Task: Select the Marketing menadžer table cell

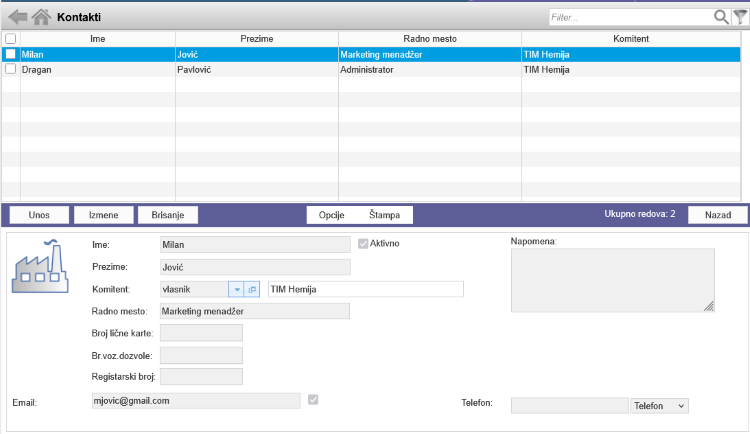Action: [x=430, y=55]
